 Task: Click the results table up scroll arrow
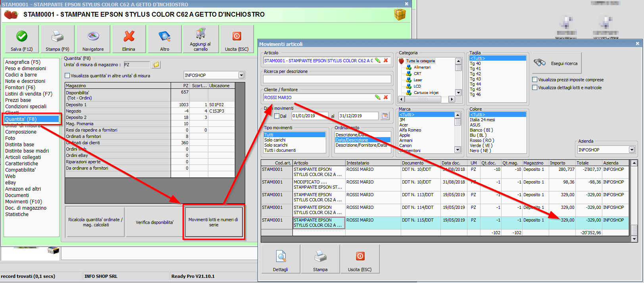tap(634, 163)
